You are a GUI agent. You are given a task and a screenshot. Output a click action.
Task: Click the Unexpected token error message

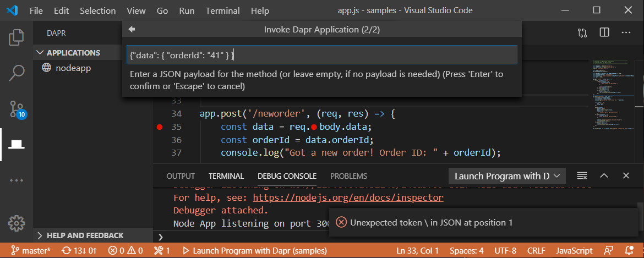coord(431,223)
